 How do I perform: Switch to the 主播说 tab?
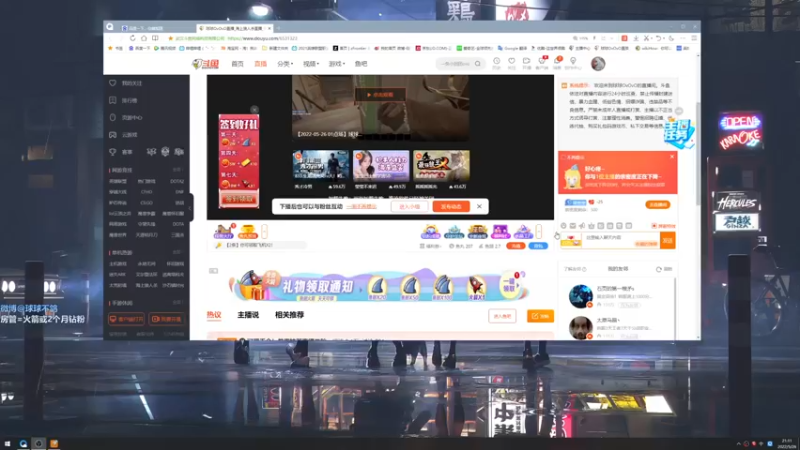(248, 315)
